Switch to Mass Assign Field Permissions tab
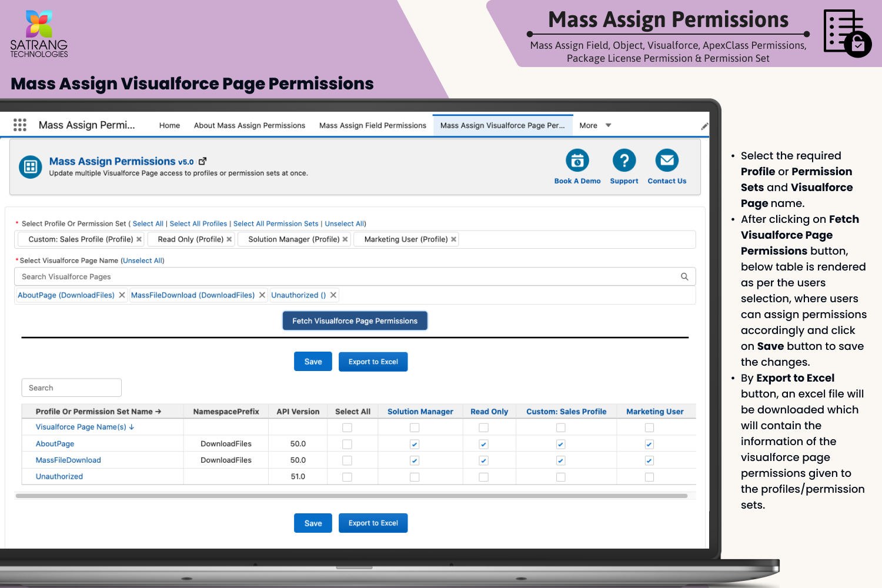The height and width of the screenshot is (588, 882). coord(372,125)
